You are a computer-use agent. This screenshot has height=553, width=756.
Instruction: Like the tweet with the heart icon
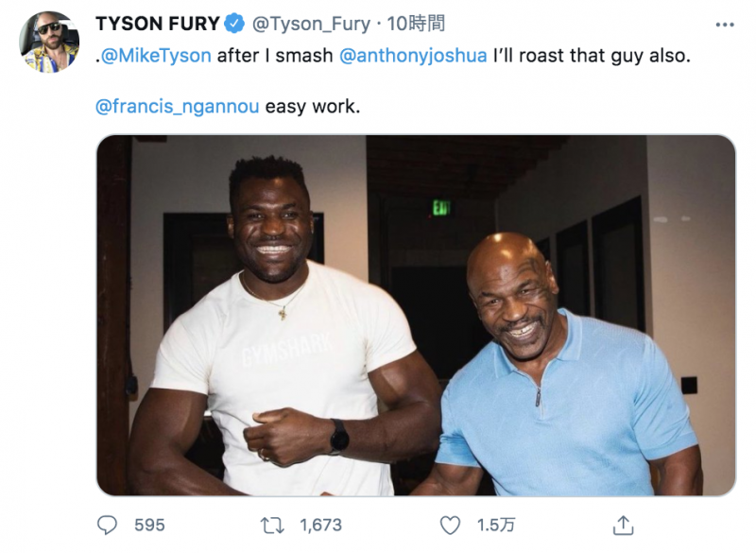(451, 525)
